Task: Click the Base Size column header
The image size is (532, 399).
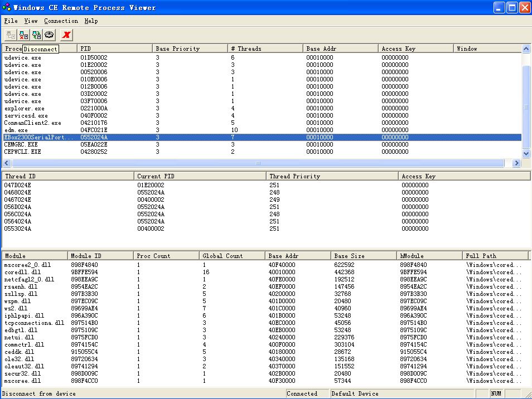Action: (x=364, y=256)
